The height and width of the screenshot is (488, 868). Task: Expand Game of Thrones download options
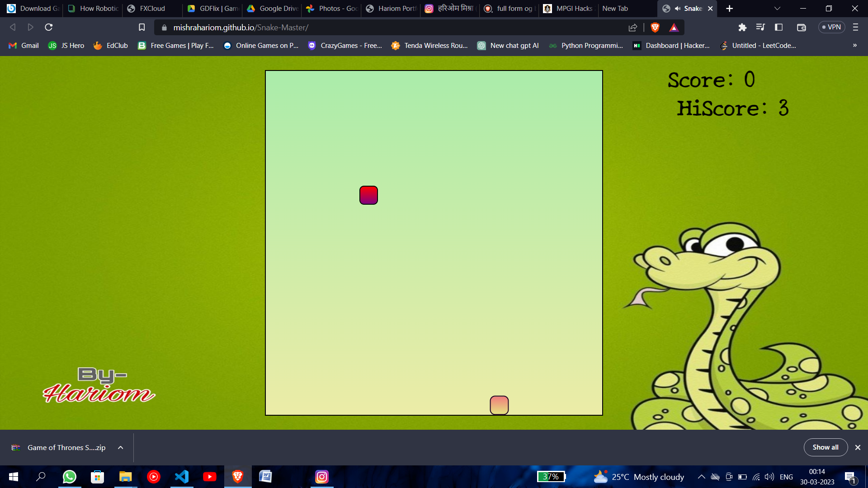[x=121, y=447]
